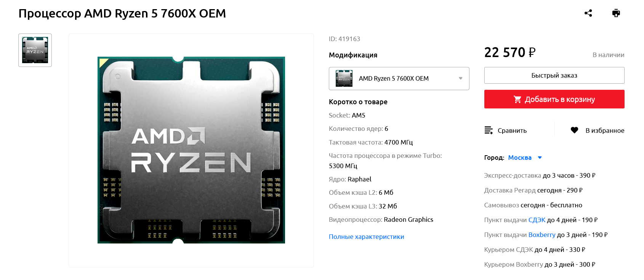Select the processor thumbnail on the left
Viewport: 644px width, 280px height.
[35, 50]
